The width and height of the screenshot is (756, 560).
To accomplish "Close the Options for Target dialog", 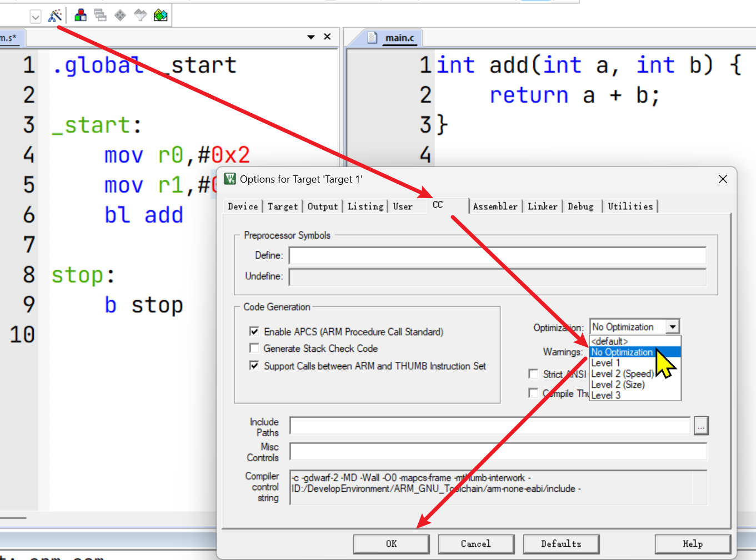I will [723, 179].
